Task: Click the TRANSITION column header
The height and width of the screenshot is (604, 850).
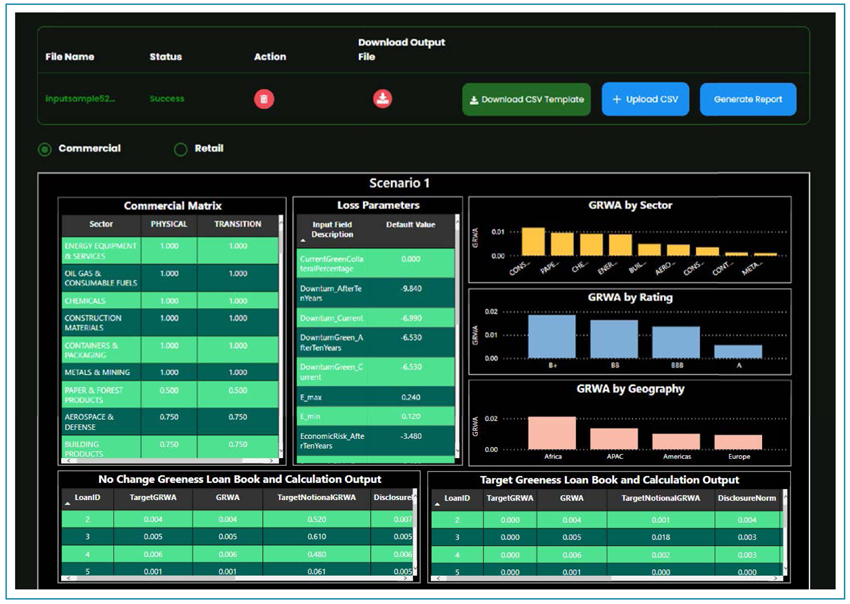Action: 237,224
